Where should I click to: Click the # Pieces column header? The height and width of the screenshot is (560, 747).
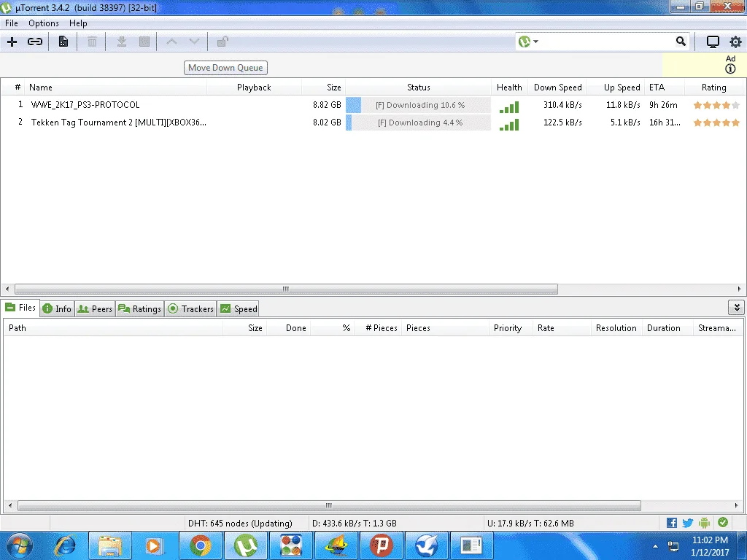click(378, 328)
